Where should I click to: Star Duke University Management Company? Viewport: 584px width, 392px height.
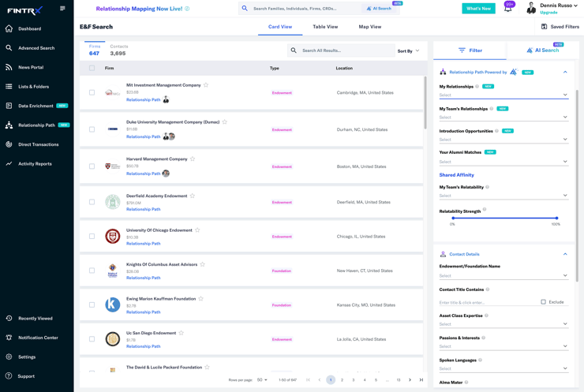click(225, 121)
